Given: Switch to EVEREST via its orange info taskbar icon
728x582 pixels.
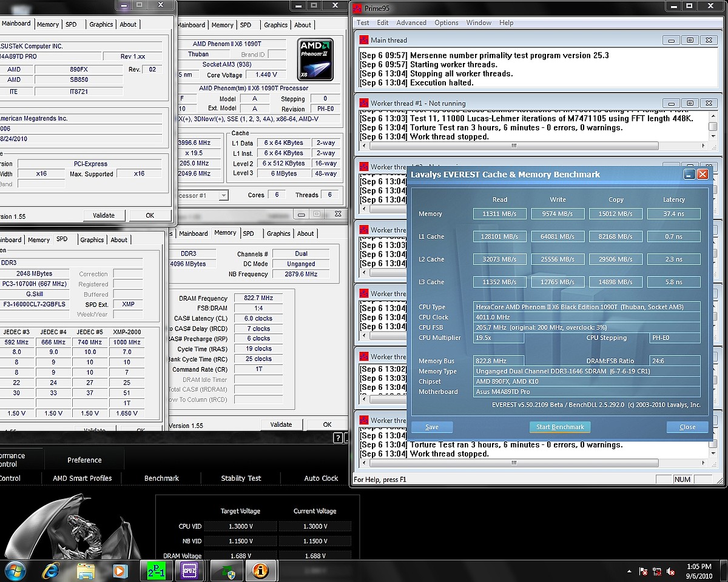Looking at the screenshot, I should pos(261,570).
